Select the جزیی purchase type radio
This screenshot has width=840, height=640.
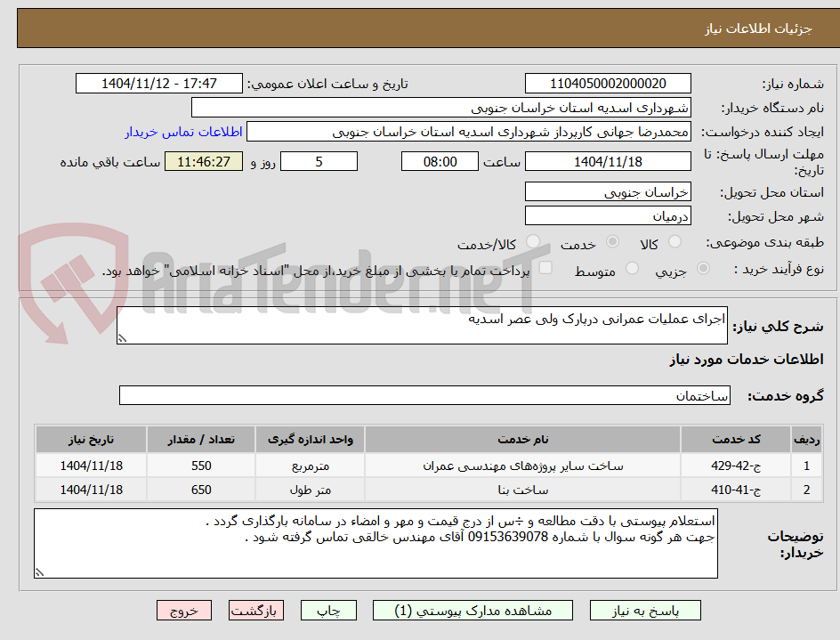pos(703,268)
